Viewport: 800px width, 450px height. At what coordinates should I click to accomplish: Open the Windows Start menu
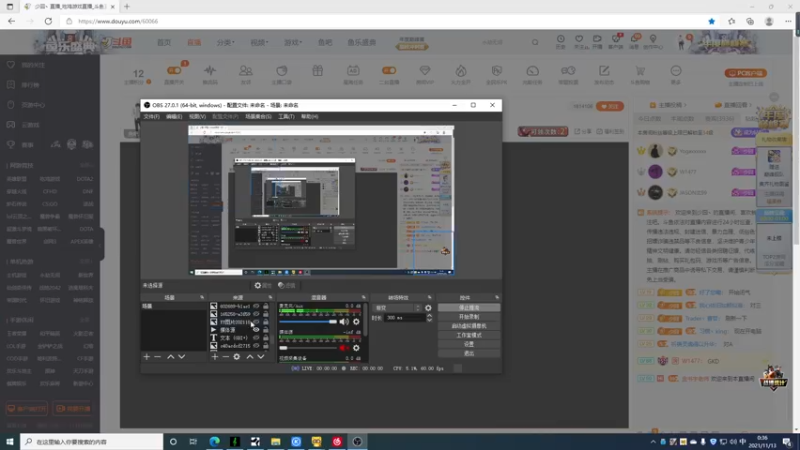[10, 441]
